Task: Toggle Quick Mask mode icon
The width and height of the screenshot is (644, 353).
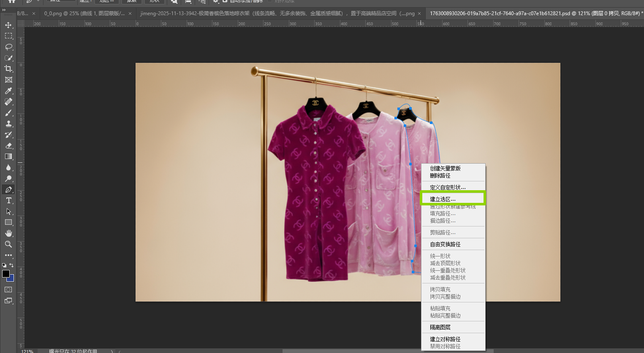Action: 8,290
